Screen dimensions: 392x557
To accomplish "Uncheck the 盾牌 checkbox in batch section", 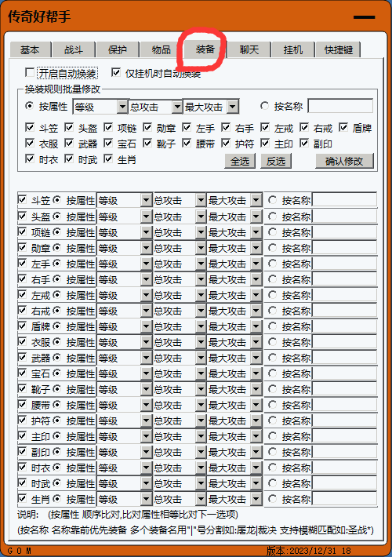I will pyautogui.click(x=343, y=127).
